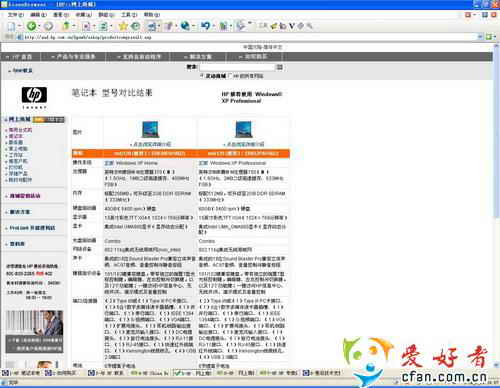Click the businessman banner in the sidebar

click(34, 332)
